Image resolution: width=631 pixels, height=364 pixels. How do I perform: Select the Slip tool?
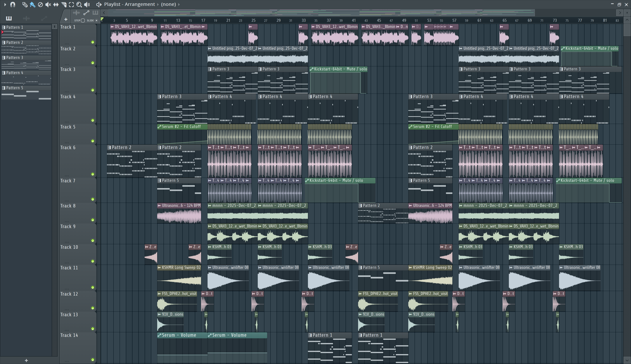click(56, 4)
